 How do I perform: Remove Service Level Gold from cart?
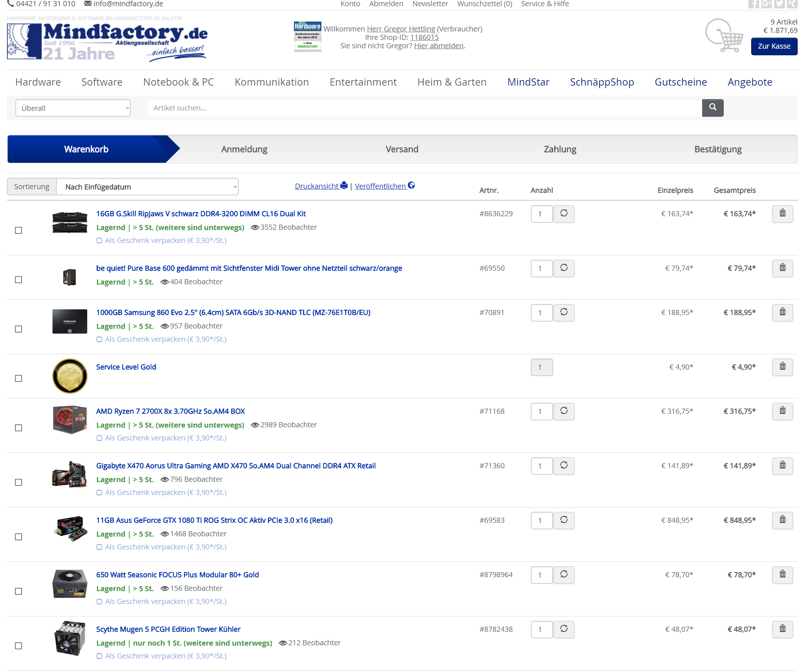point(782,367)
